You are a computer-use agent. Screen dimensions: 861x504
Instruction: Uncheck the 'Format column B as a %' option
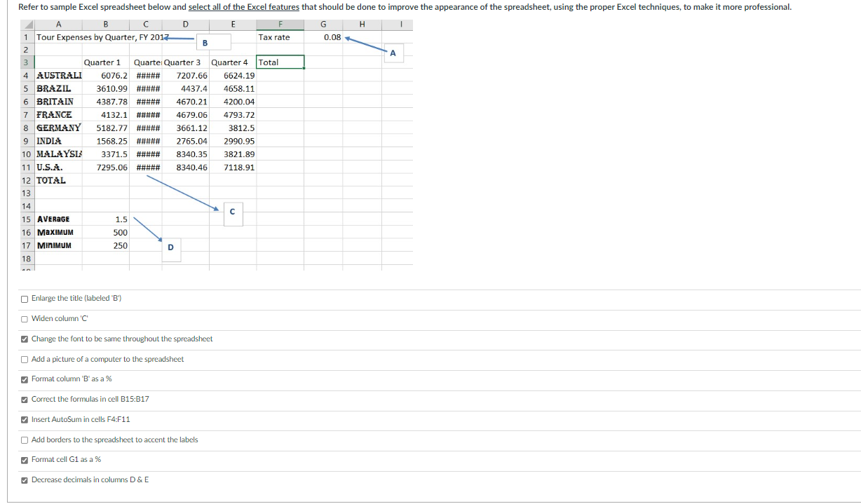(24, 380)
